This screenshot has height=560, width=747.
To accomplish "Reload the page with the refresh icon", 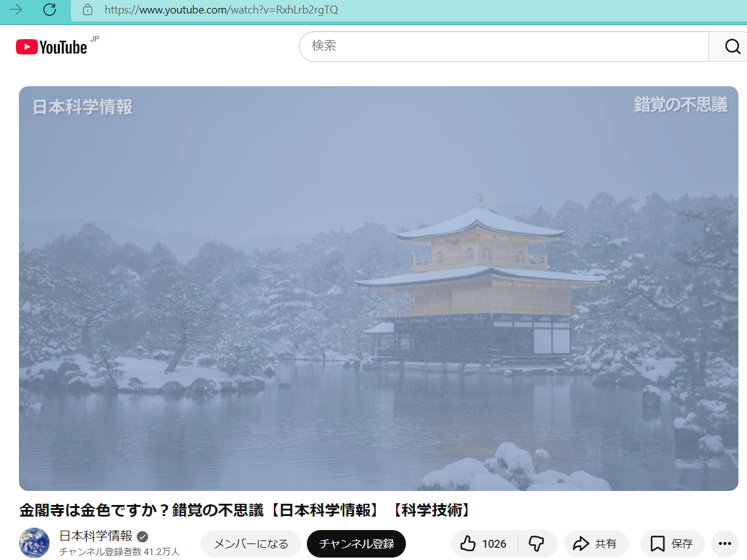I will (50, 9).
